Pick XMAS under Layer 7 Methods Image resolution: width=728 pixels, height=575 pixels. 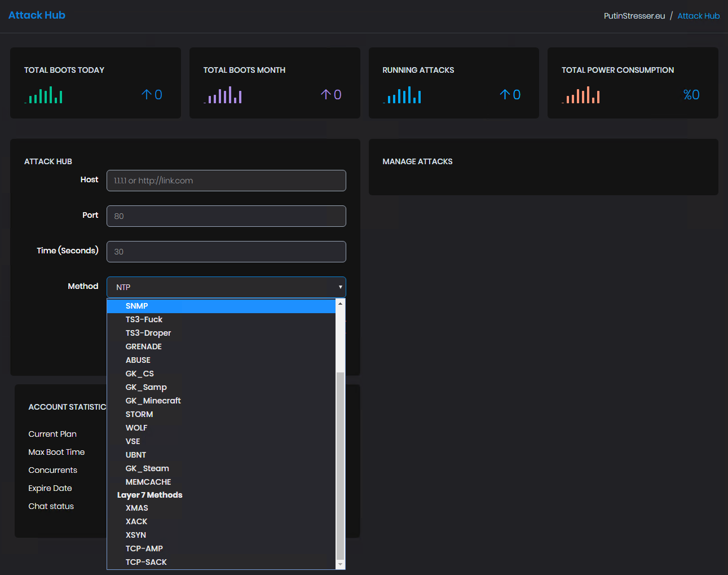tap(221, 508)
